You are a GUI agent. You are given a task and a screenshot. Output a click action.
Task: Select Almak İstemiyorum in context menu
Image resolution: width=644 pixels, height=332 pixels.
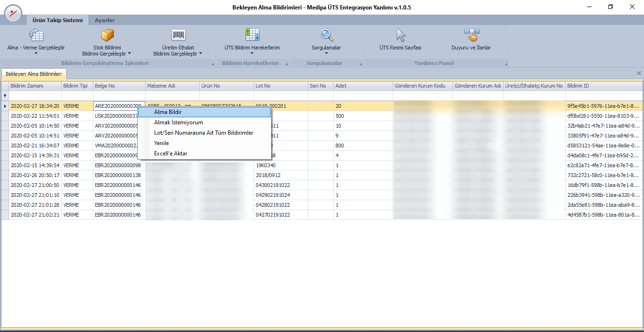178,122
